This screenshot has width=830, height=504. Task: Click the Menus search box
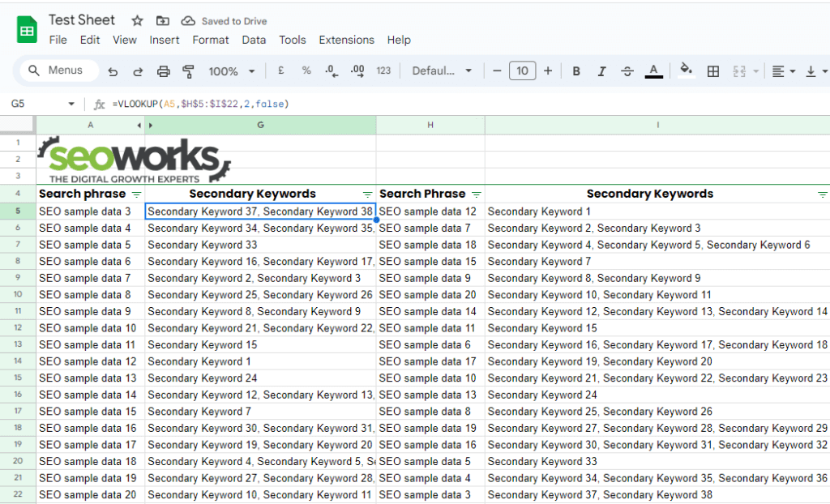coord(59,70)
